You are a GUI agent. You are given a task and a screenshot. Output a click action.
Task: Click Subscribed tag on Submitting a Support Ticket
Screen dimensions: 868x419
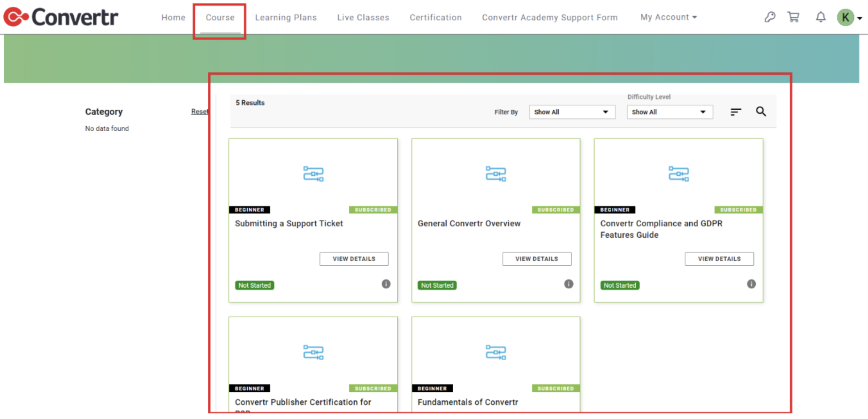(373, 209)
